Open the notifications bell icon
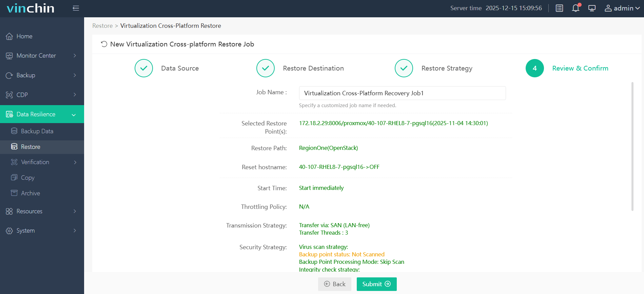Screen dimensions: 644x294 click(575, 8)
